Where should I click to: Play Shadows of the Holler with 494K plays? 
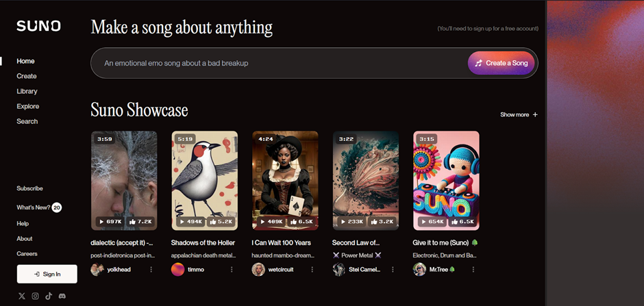[x=191, y=222]
